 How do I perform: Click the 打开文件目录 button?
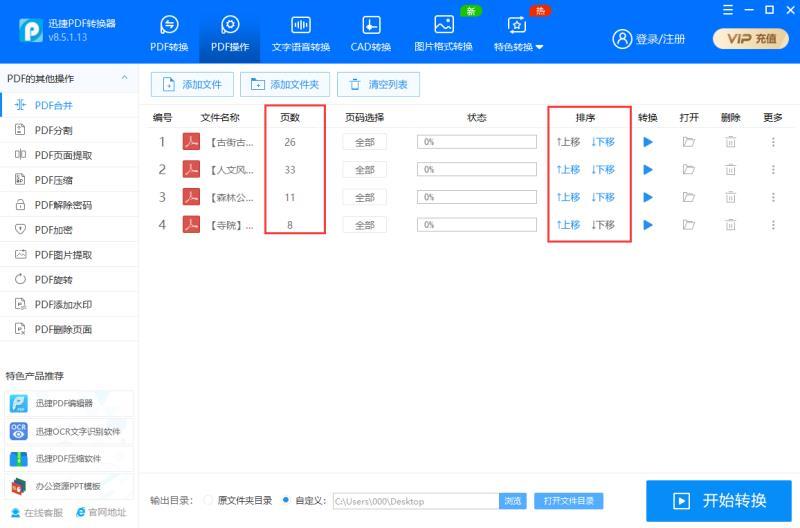(x=568, y=501)
